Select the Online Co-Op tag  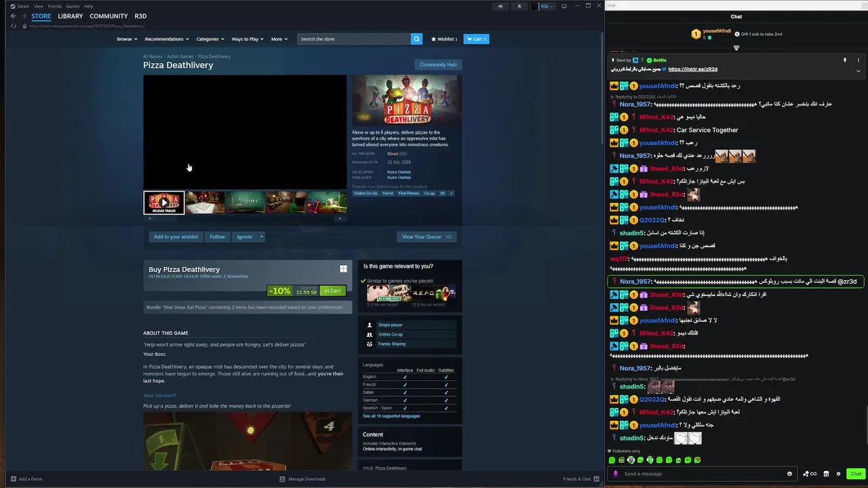366,193
